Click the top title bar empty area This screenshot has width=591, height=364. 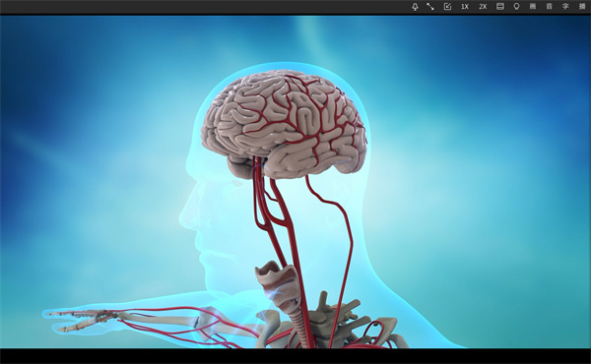click(x=204, y=7)
